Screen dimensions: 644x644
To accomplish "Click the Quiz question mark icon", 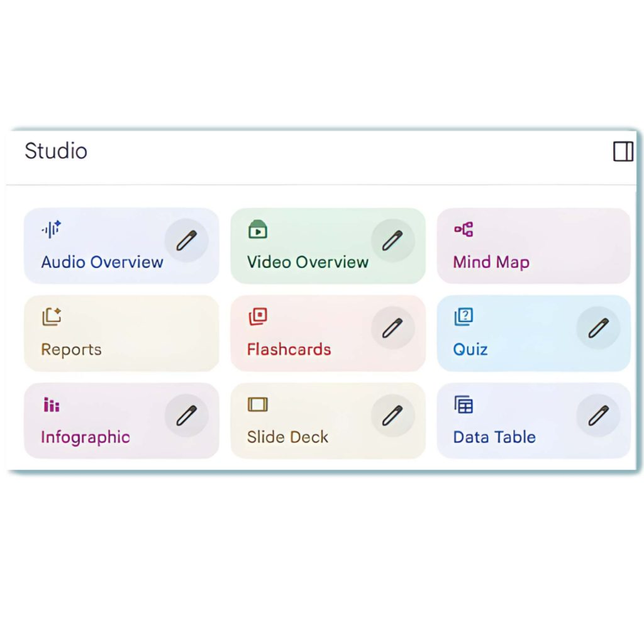I will point(464,316).
